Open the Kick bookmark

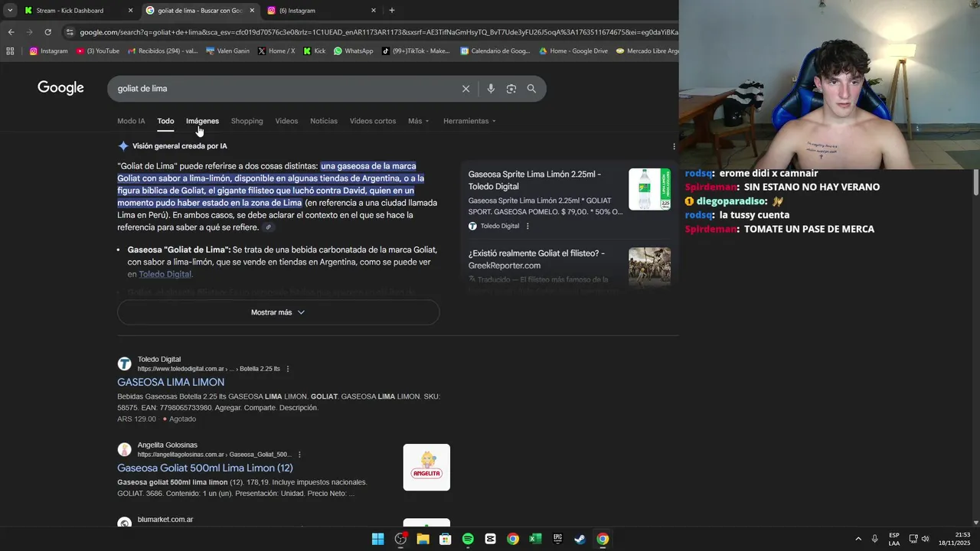pos(314,51)
